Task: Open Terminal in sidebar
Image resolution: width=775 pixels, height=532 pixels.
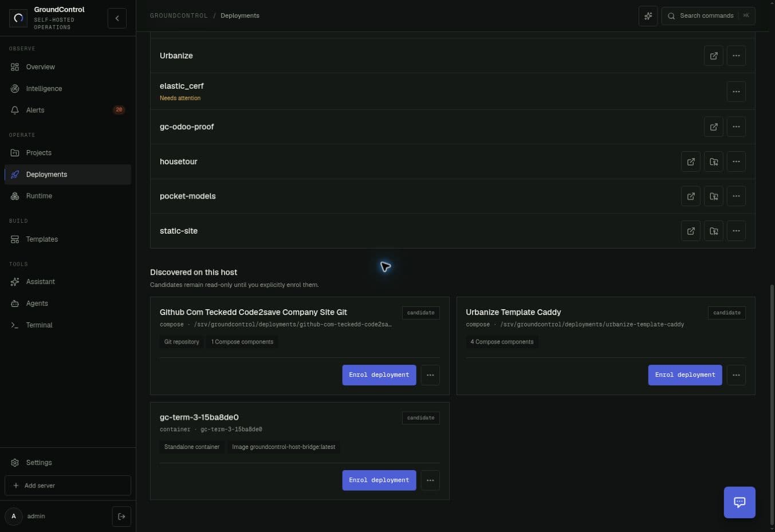Action: 68,325
